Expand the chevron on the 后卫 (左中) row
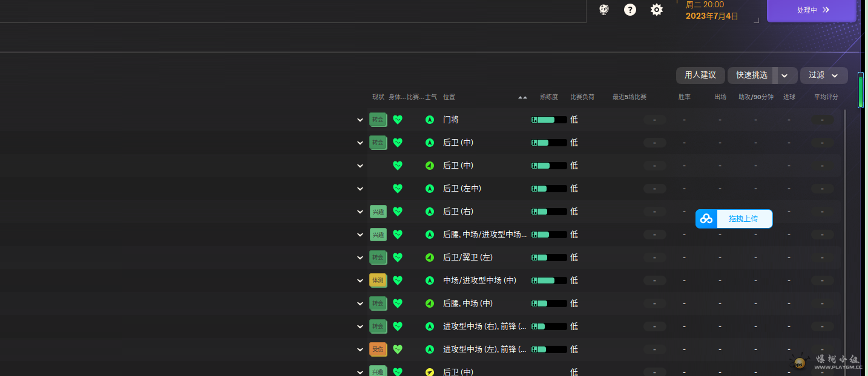 tap(360, 189)
